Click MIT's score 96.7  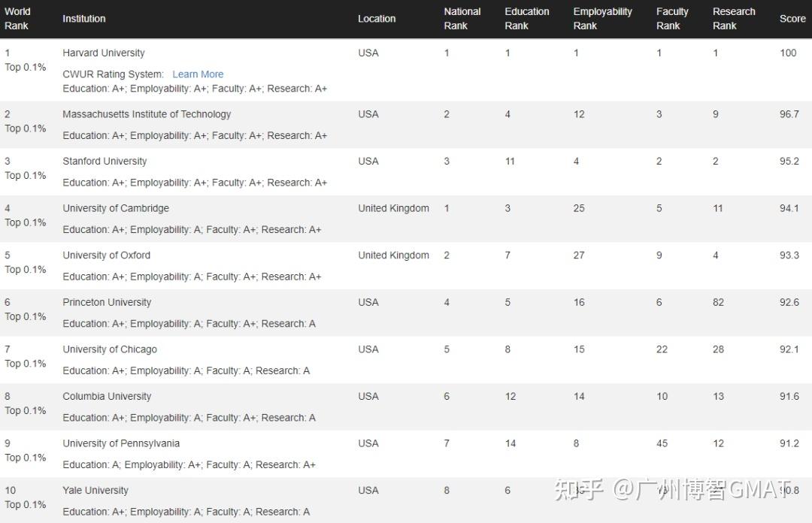789,114
